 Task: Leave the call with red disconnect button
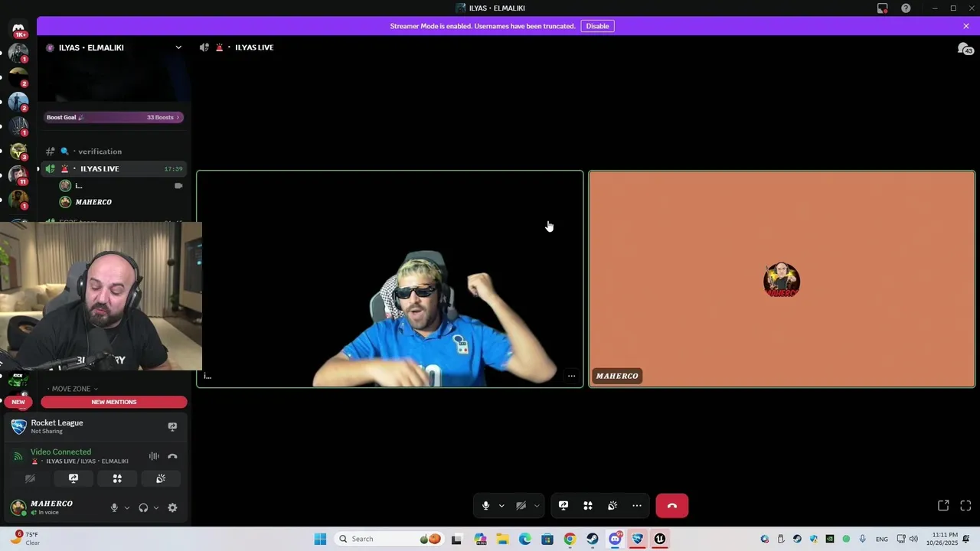pos(672,506)
